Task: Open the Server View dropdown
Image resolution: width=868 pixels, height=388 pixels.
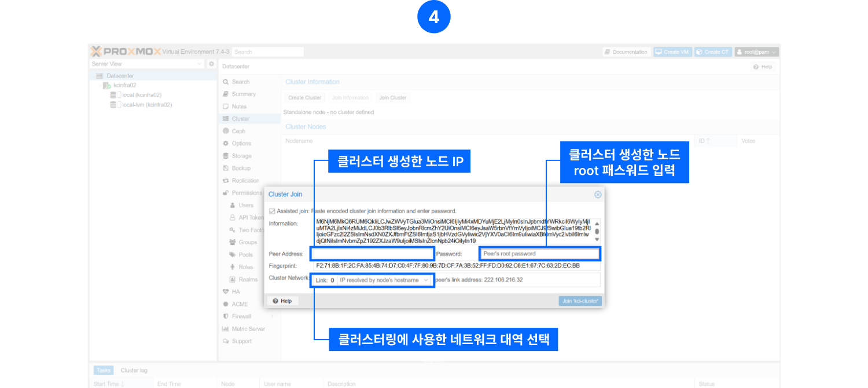Action: coord(148,64)
